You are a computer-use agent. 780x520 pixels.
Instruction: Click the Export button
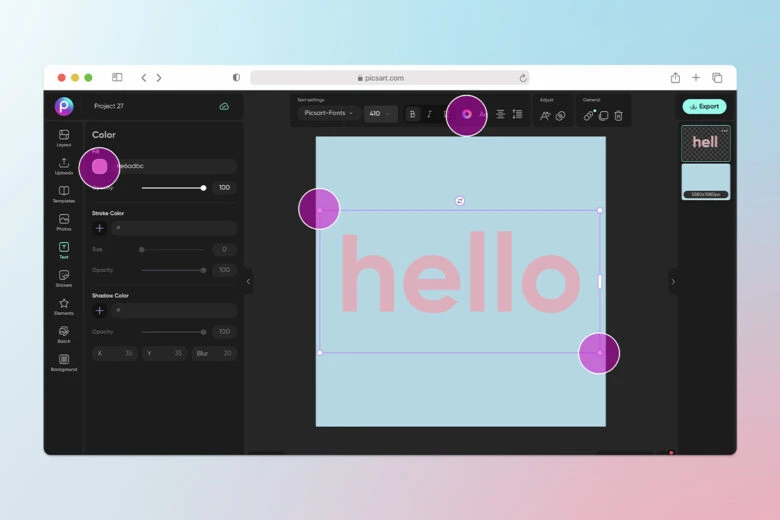pyautogui.click(x=704, y=106)
